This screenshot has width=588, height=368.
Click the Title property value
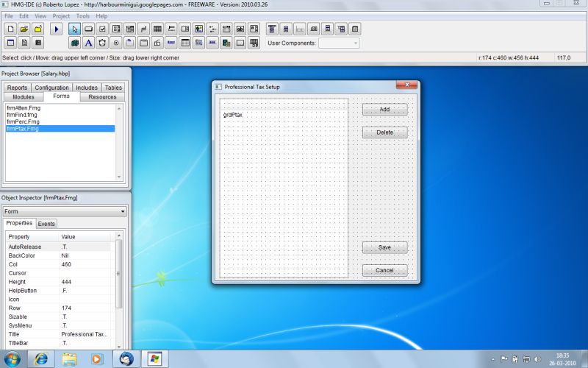[x=85, y=334]
